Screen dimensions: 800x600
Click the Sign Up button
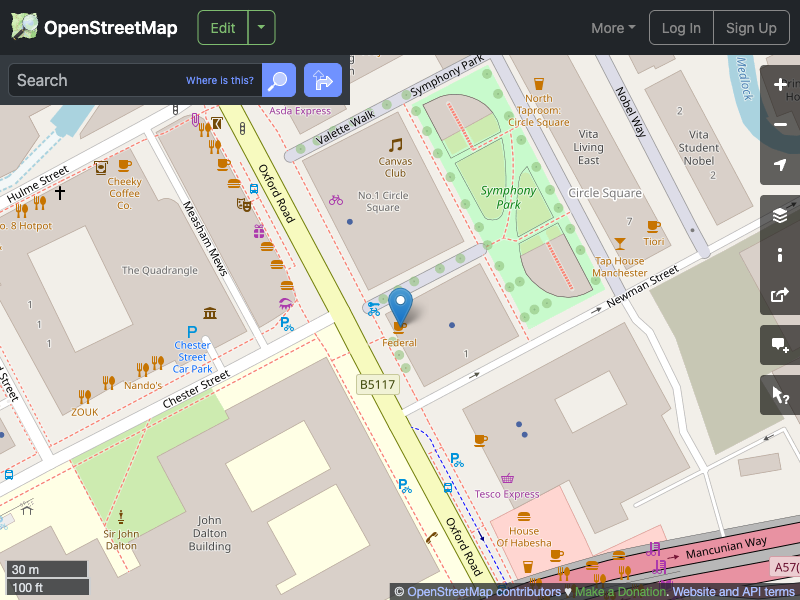[x=751, y=27]
